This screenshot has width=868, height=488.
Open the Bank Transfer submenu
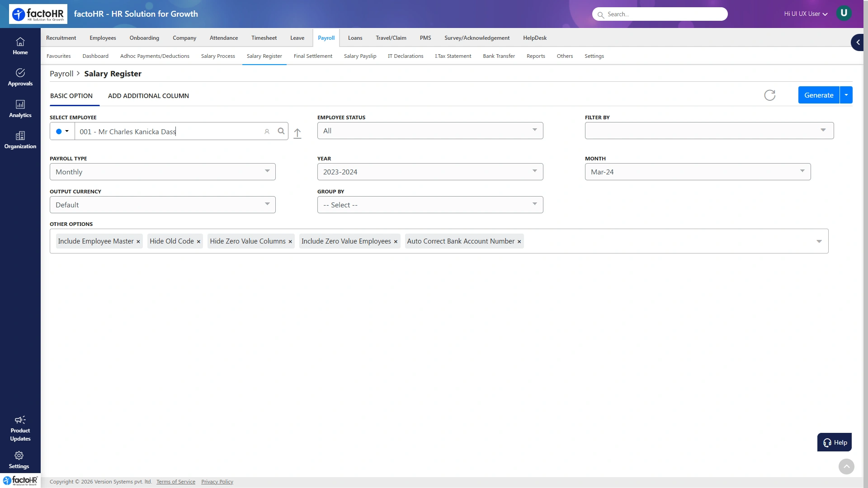click(499, 56)
